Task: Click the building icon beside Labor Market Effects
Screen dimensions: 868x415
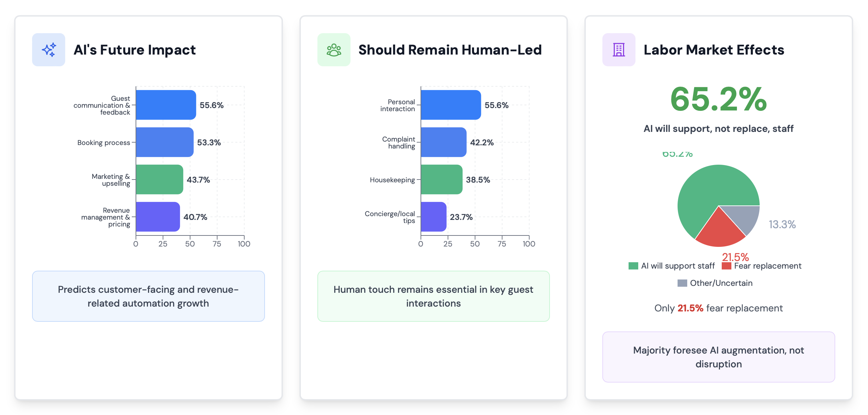Action: [619, 50]
